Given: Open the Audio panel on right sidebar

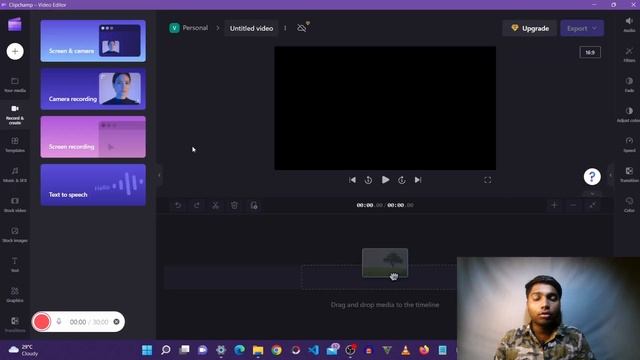Looking at the screenshot, I should (x=629, y=24).
